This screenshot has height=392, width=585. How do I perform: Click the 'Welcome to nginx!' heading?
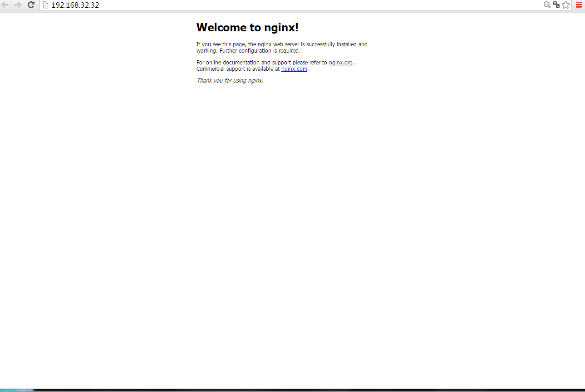point(247,27)
